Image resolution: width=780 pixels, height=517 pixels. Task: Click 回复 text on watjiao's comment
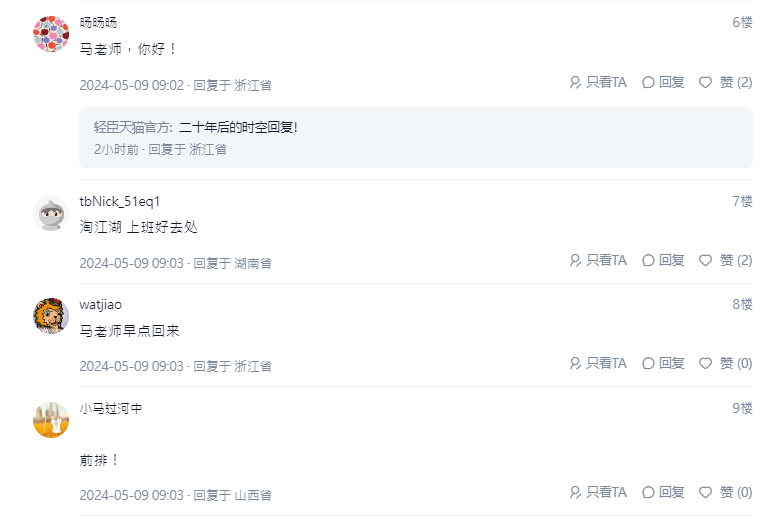[x=672, y=363]
